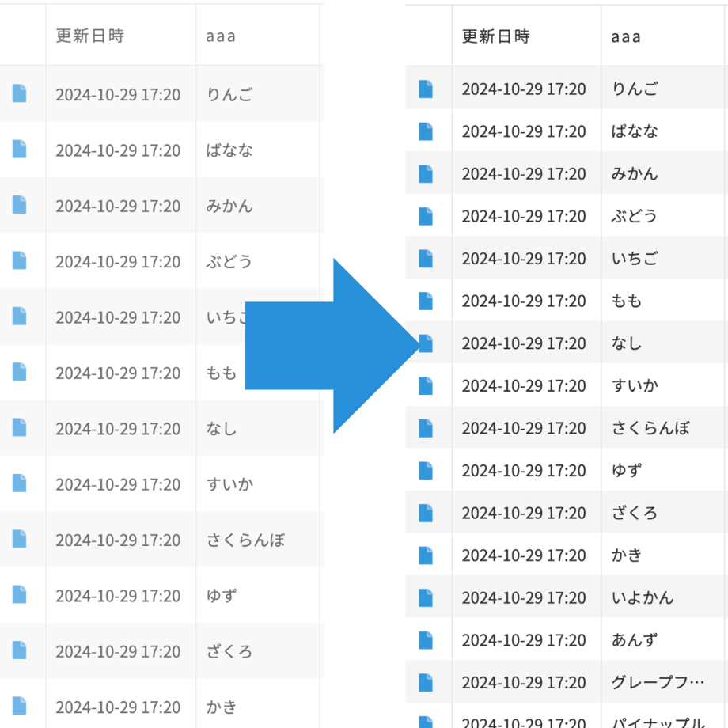Click the ゆず file icon in left table
This screenshot has height=728, width=728.
19,595
